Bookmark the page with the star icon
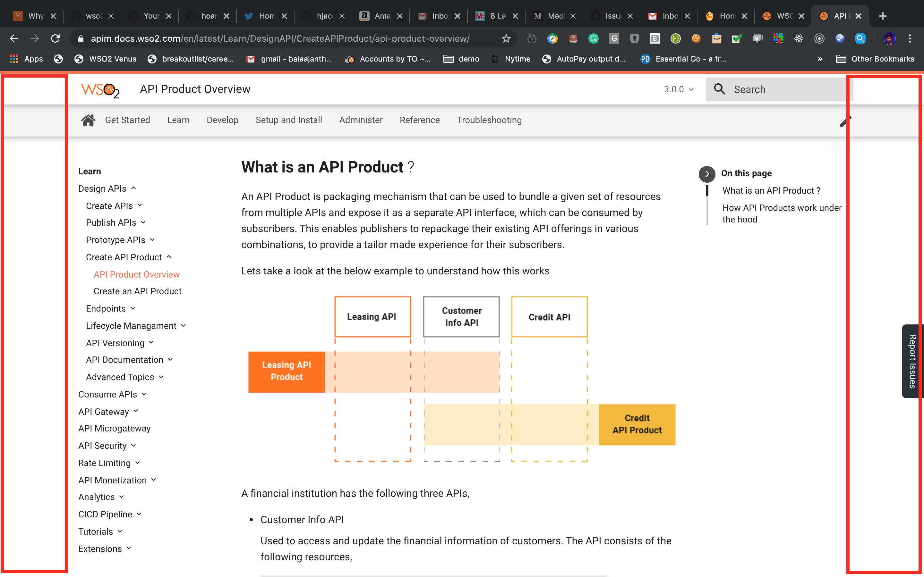This screenshot has width=924, height=577. [x=506, y=38]
